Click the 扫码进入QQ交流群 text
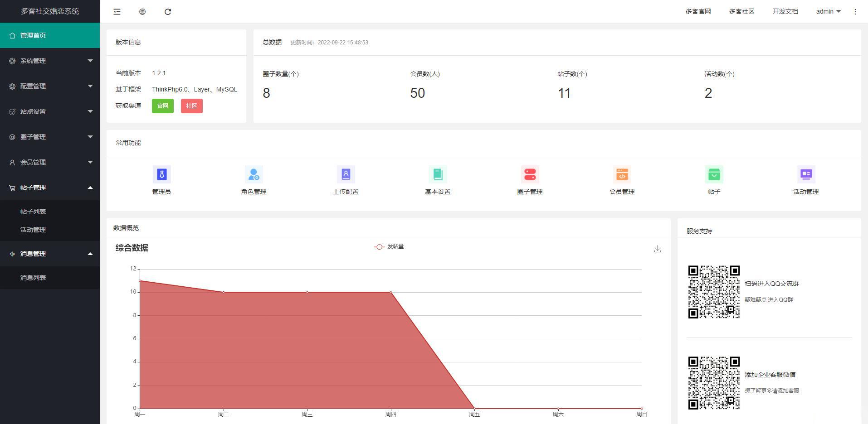 [772, 284]
